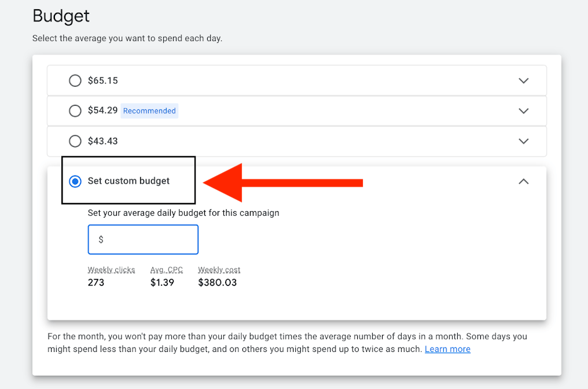Select the $65.15 budget radio button
The image size is (588, 389).
click(x=75, y=80)
